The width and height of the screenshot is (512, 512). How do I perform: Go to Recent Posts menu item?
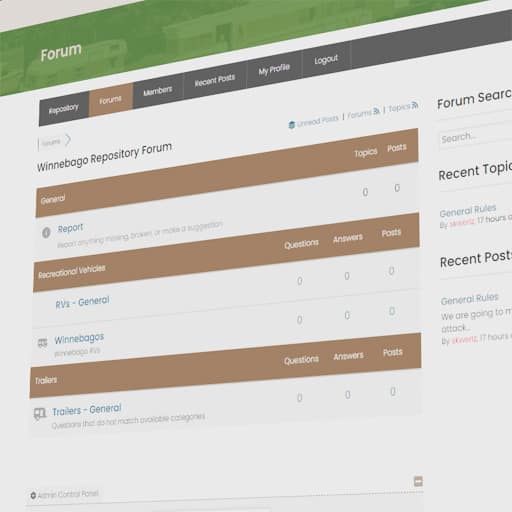pyautogui.click(x=215, y=80)
